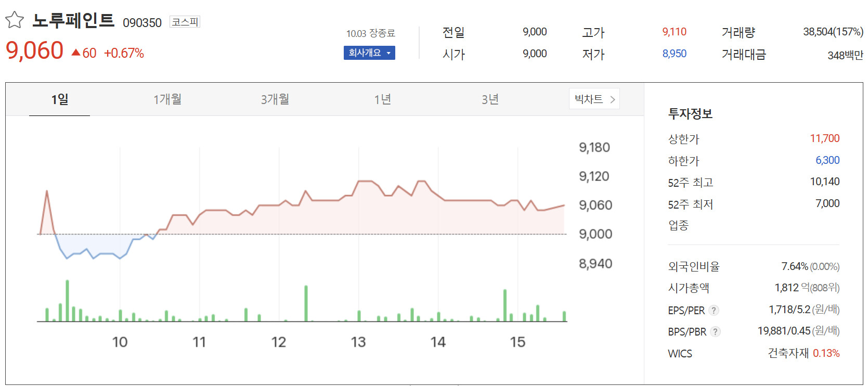Open the 빅차트 big chart button
This screenshot has width=868, height=386.
point(594,99)
